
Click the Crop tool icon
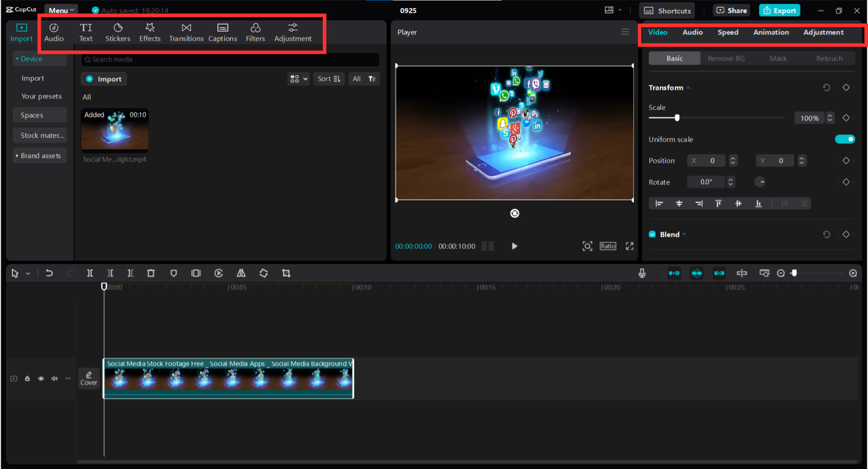pyautogui.click(x=286, y=273)
